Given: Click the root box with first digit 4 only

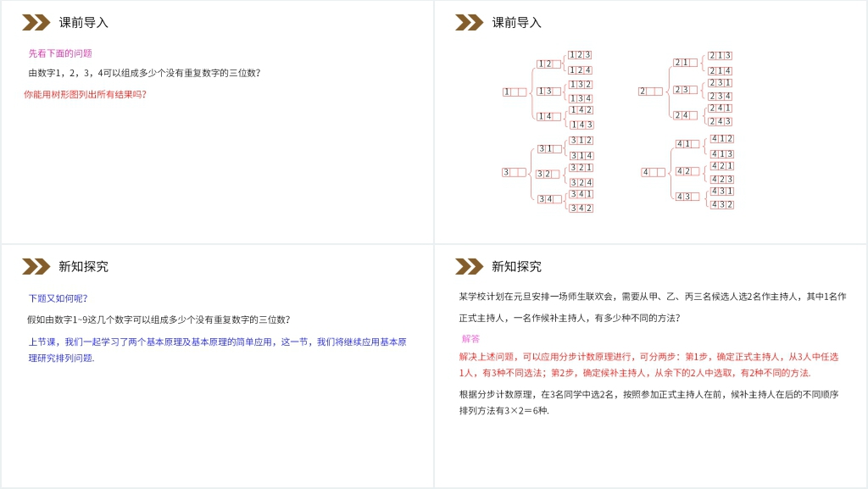Looking at the screenshot, I should point(654,173).
